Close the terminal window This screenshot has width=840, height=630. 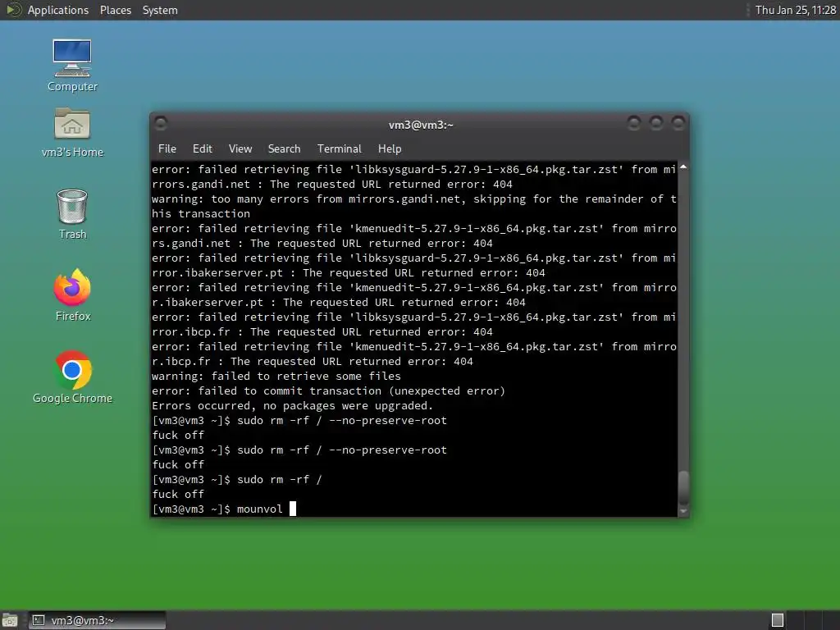point(678,124)
